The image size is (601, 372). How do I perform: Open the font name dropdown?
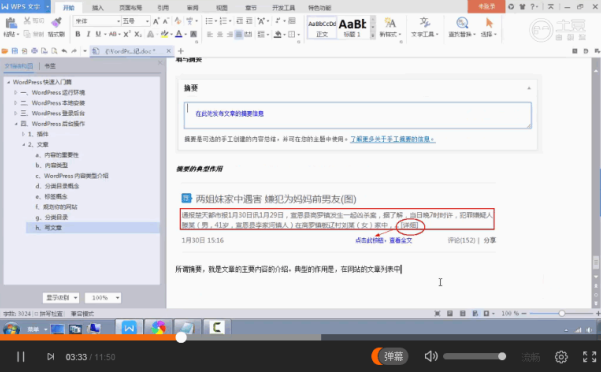tap(118, 21)
